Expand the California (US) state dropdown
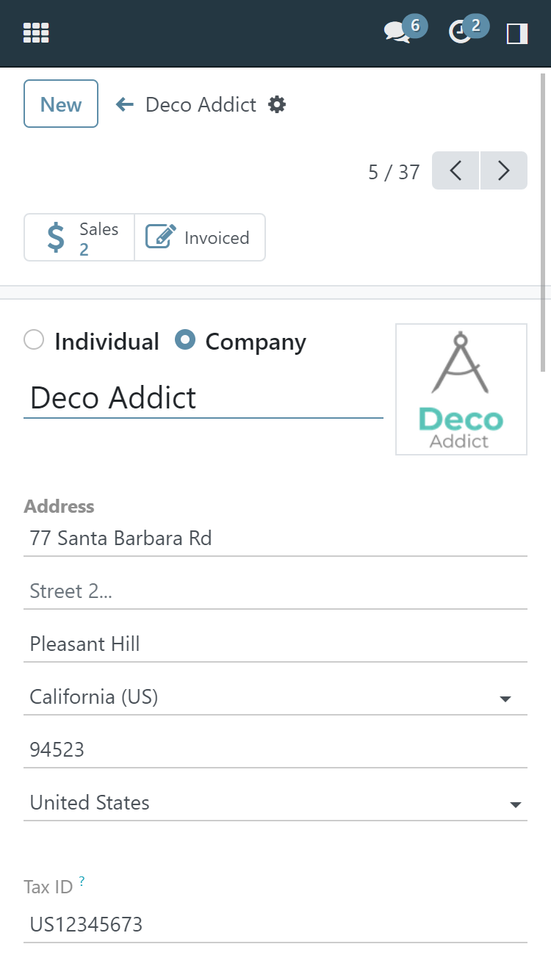This screenshot has width=551, height=980. point(505,698)
